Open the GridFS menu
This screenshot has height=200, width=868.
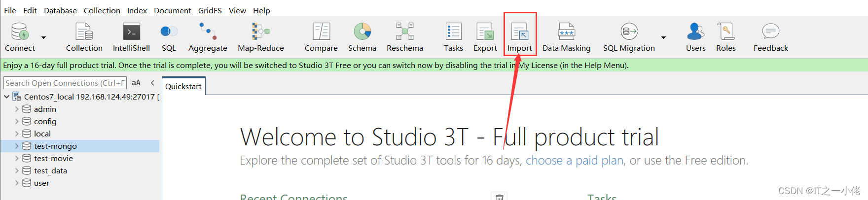[x=210, y=10]
